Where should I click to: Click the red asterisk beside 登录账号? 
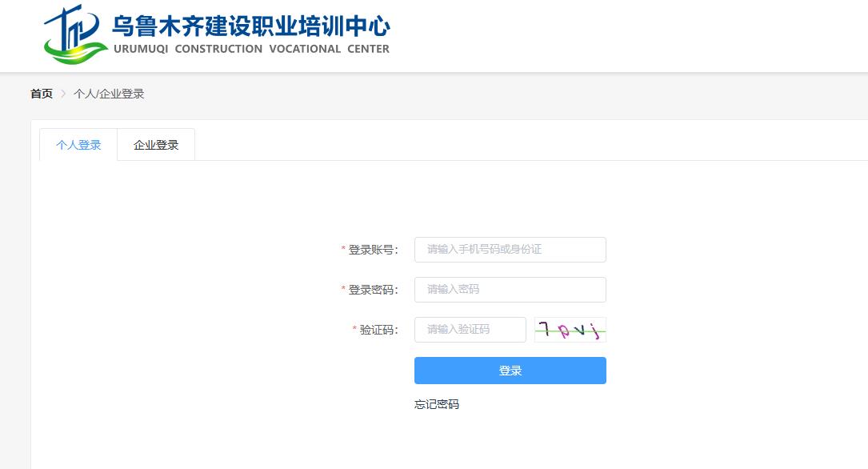coord(343,250)
